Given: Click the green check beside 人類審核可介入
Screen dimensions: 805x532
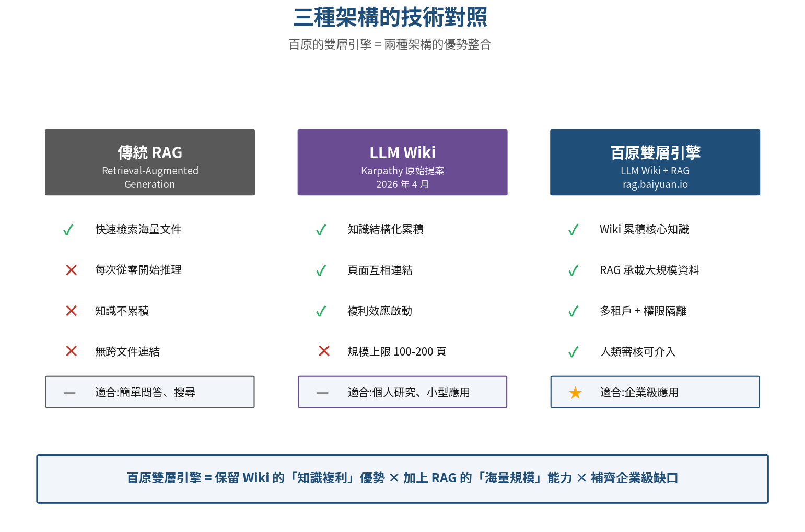Looking at the screenshot, I should pos(574,352).
